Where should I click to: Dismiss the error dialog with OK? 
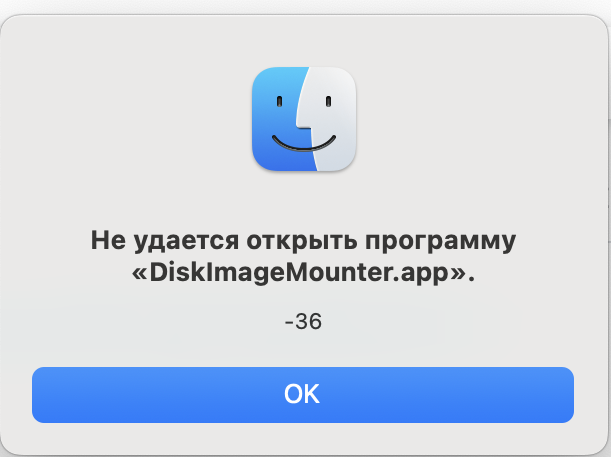(303, 395)
